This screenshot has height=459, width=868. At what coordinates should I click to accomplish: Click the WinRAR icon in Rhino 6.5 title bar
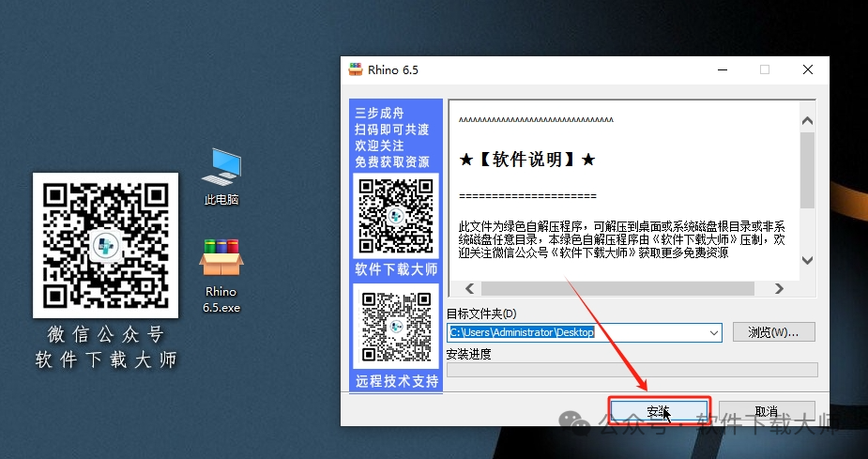(x=356, y=69)
